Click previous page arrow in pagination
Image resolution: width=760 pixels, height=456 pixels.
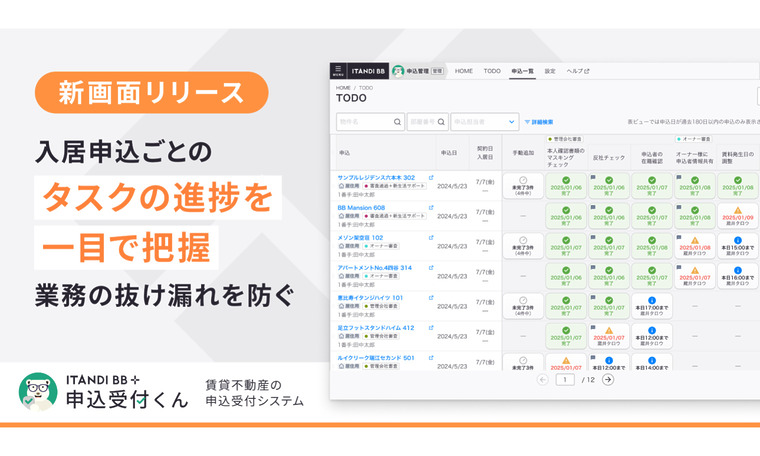543,379
